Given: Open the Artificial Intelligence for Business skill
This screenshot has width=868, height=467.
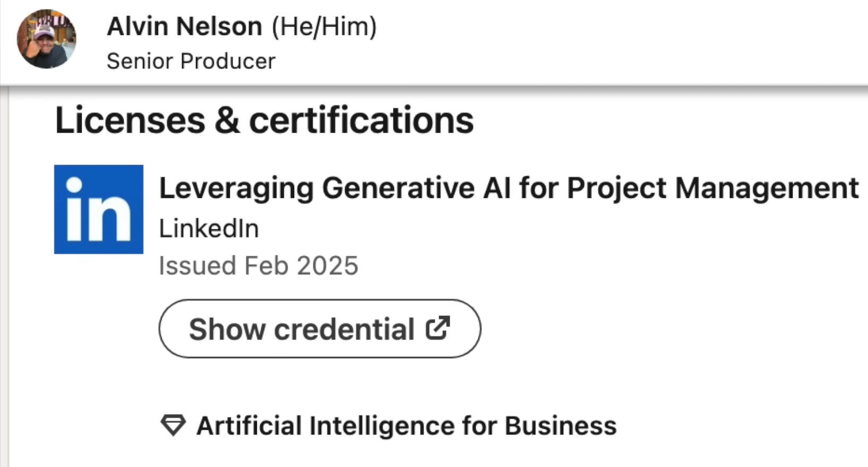Looking at the screenshot, I should pyautogui.click(x=406, y=426).
